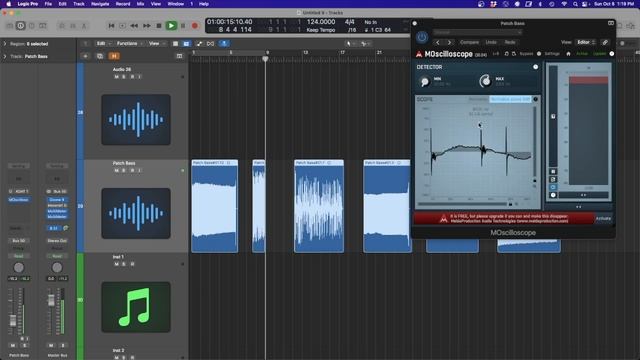Go to the next plugin preset arrow
Image resolution: width=640 pixels, height=360 pixels.
tap(449, 42)
